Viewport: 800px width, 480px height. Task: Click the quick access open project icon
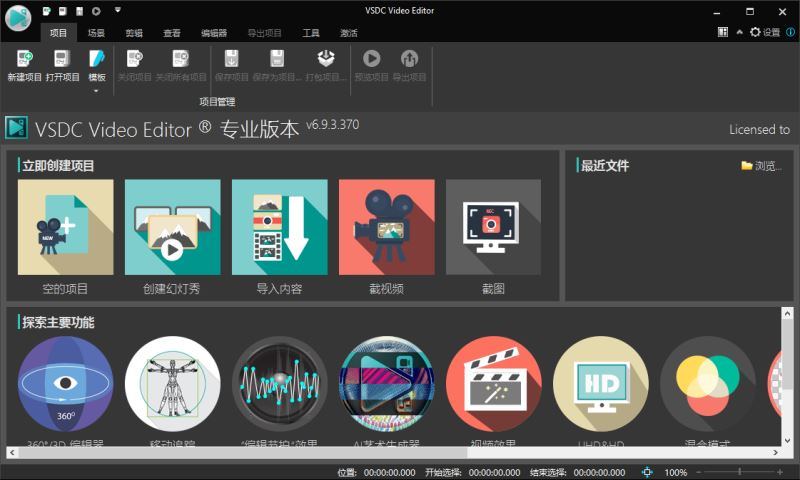coord(63,11)
